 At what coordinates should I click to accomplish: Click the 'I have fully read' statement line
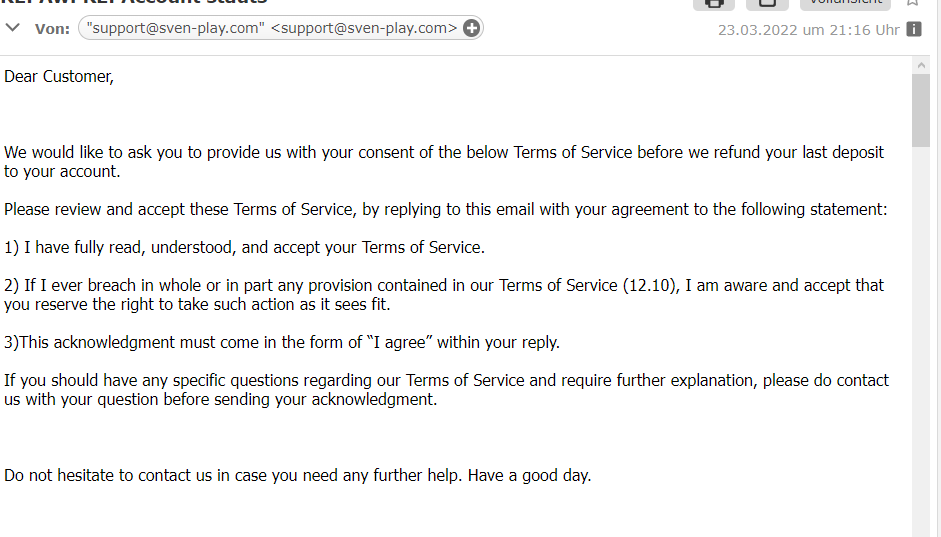pos(244,247)
